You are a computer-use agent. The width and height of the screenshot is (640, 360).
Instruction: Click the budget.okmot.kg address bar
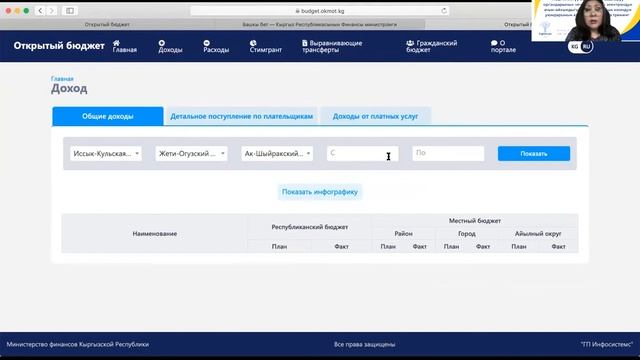tap(320, 11)
